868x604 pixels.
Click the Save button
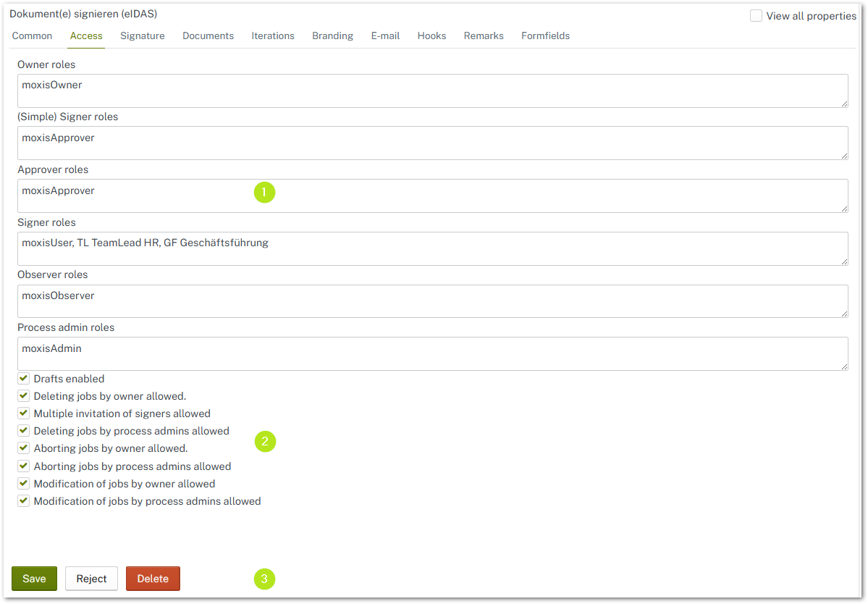34,578
